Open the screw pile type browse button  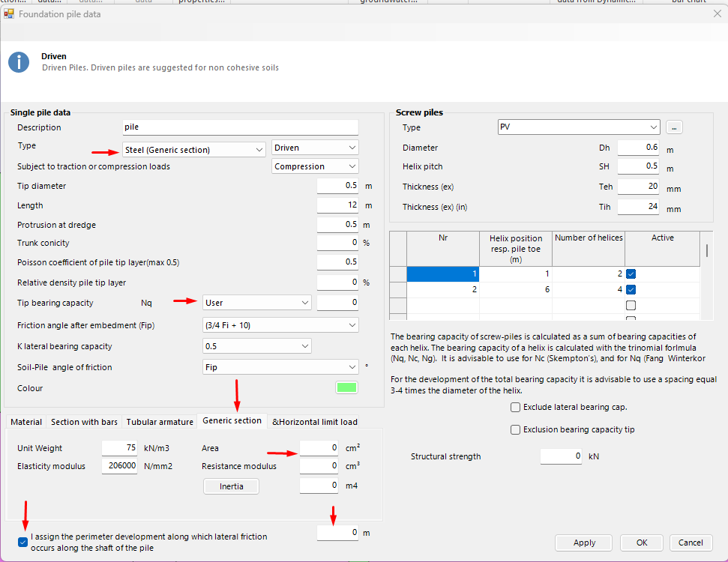coord(674,127)
